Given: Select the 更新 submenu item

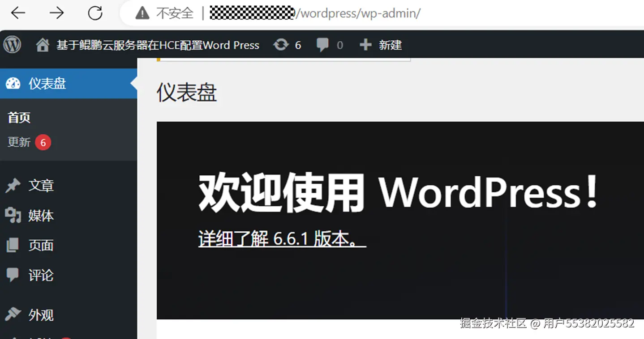Looking at the screenshot, I should click(x=19, y=142).
